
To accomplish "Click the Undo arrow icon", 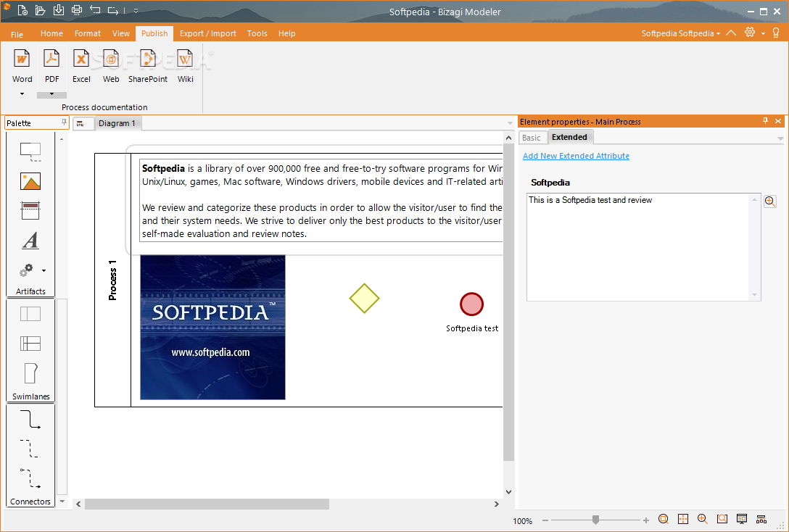I will point(94,10).
